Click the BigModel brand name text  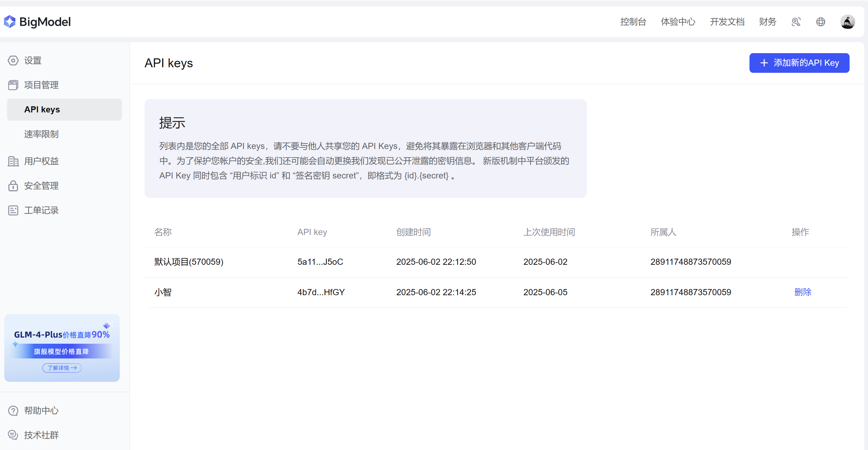point(45,22)
